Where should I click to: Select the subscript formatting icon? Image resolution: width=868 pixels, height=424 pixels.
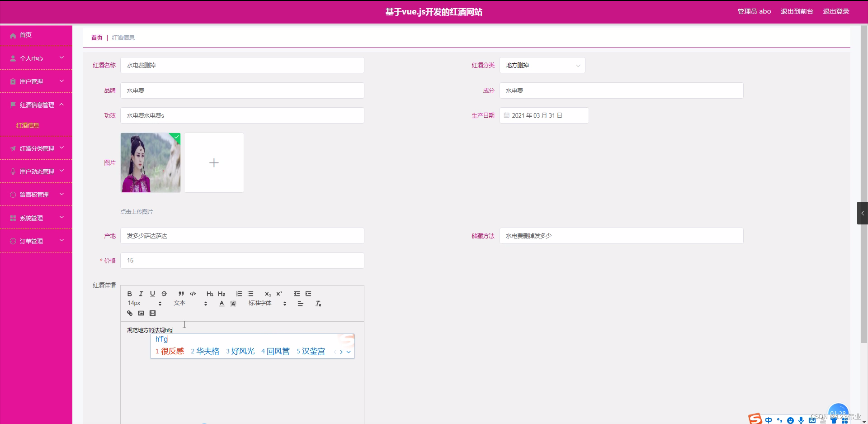268,294
